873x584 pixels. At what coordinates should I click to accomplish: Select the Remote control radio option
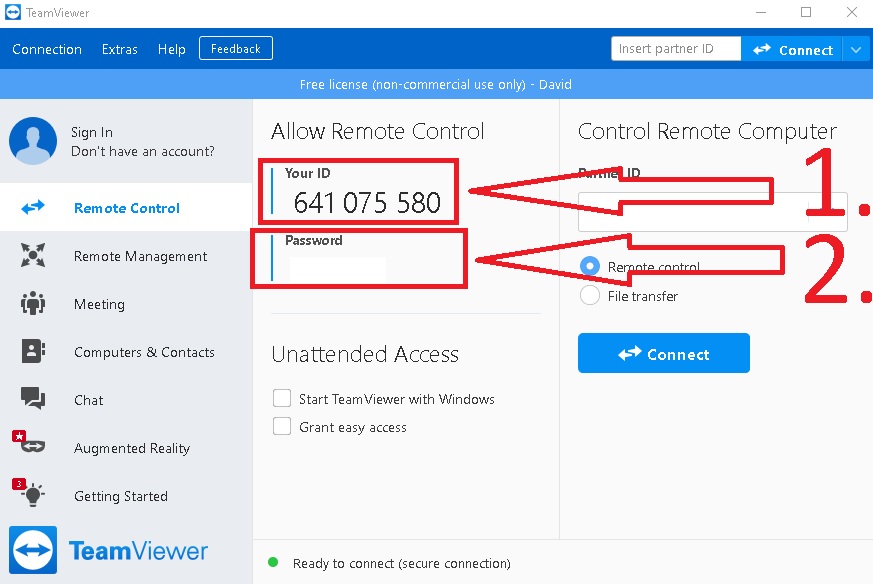[x=590, y=266]
